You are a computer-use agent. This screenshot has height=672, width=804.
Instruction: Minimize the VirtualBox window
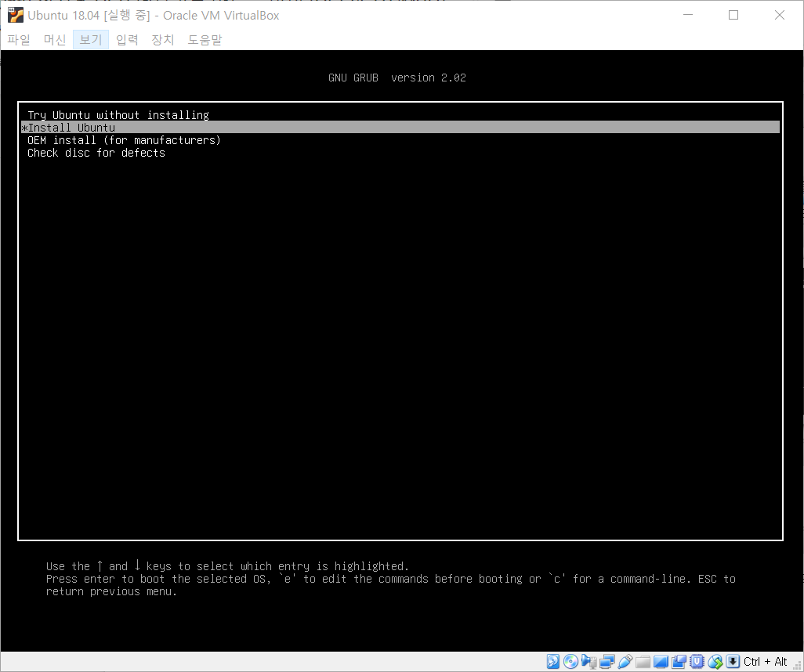(688, 15)
